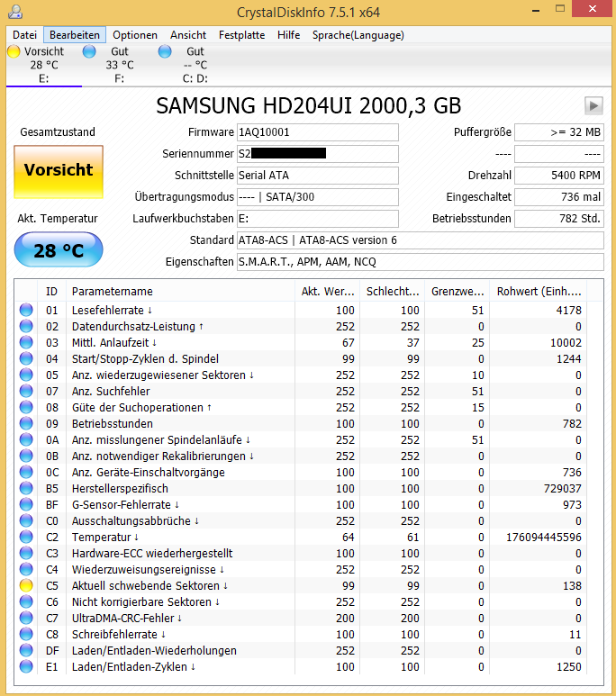616x696 pixels.
Task: Click the Firmware field 1AQ10001
Action: (x=318, y=132)
